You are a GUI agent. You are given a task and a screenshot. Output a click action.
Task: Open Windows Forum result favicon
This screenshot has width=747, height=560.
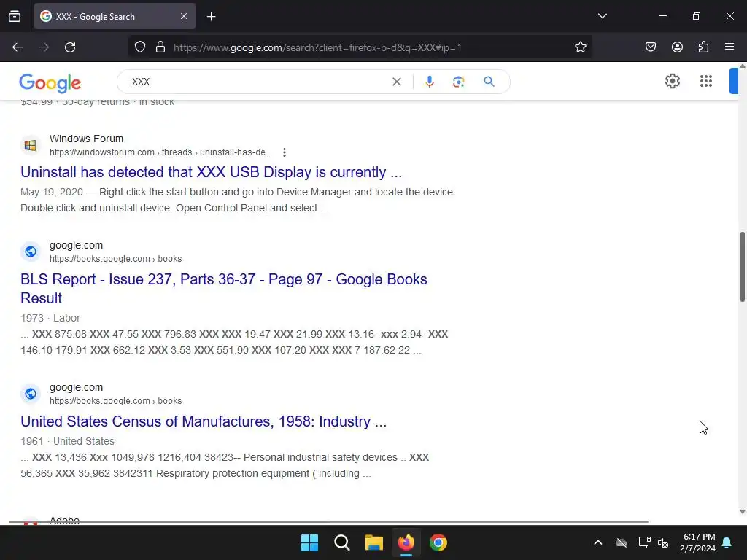coord(31,145)
